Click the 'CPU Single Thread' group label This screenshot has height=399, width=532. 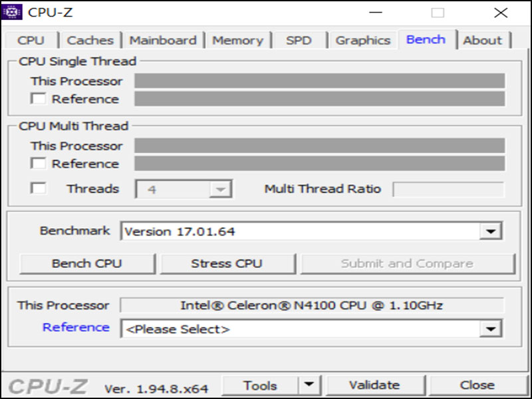click(78, 61)
